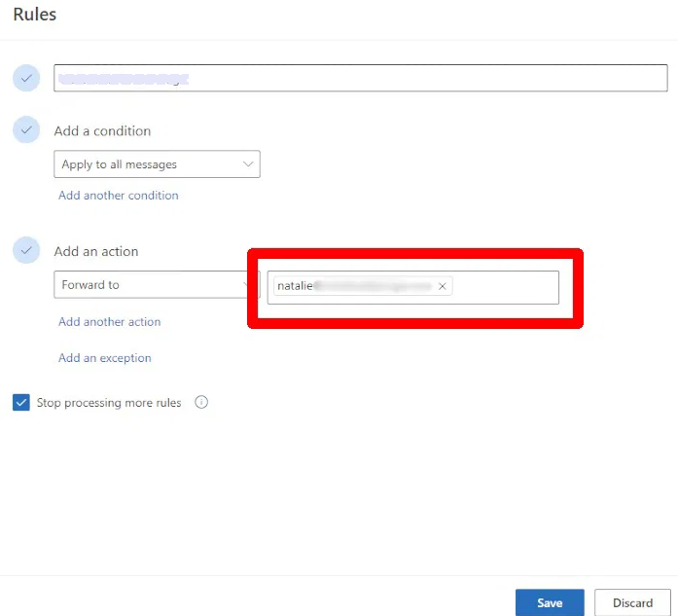
Task: Click Add another condition link
Action: 119,196
